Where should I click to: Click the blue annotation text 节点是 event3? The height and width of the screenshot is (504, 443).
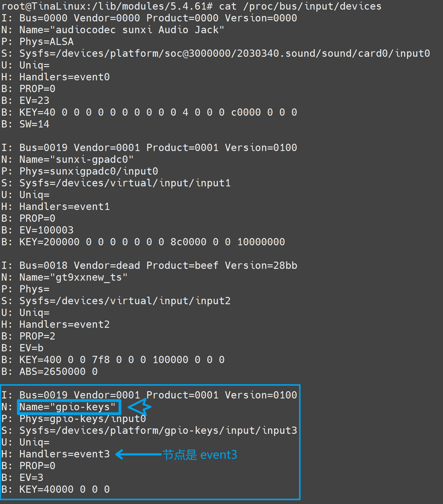(x=200, y=454)
